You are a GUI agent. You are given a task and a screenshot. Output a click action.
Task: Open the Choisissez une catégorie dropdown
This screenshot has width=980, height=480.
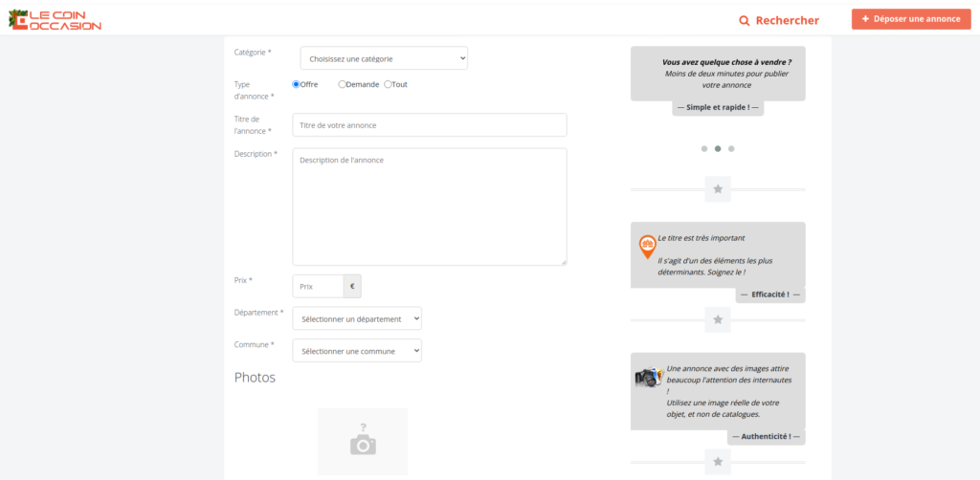[x=384, y=59]
